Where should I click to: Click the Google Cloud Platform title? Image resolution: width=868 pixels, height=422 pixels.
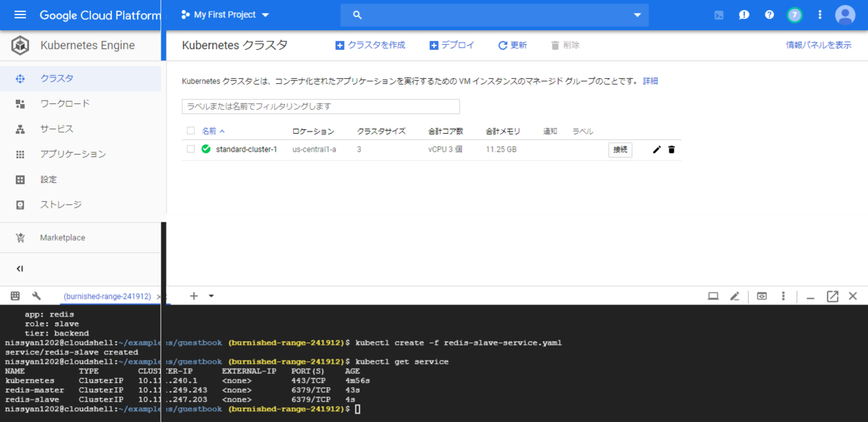[x=101, y=14]
